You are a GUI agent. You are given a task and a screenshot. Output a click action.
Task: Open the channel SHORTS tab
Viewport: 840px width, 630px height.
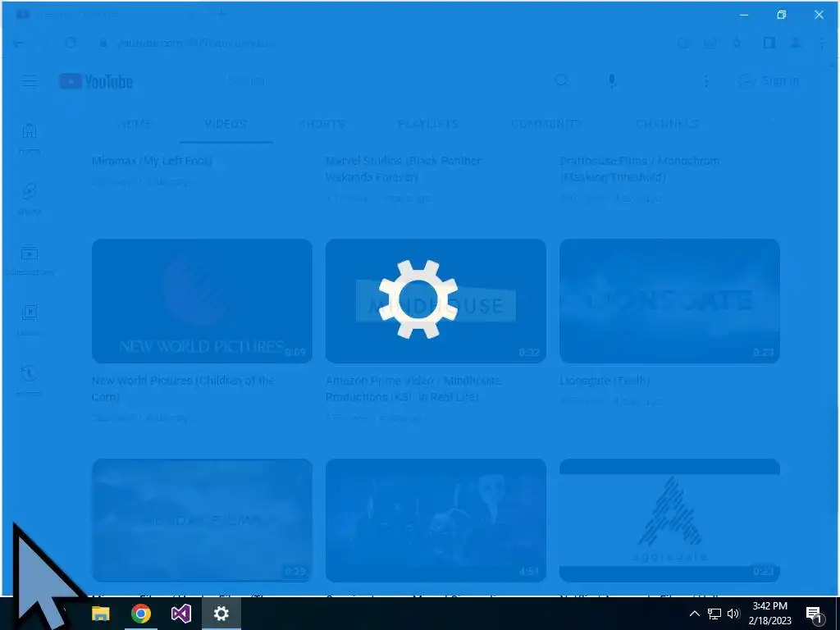[322, 124]
